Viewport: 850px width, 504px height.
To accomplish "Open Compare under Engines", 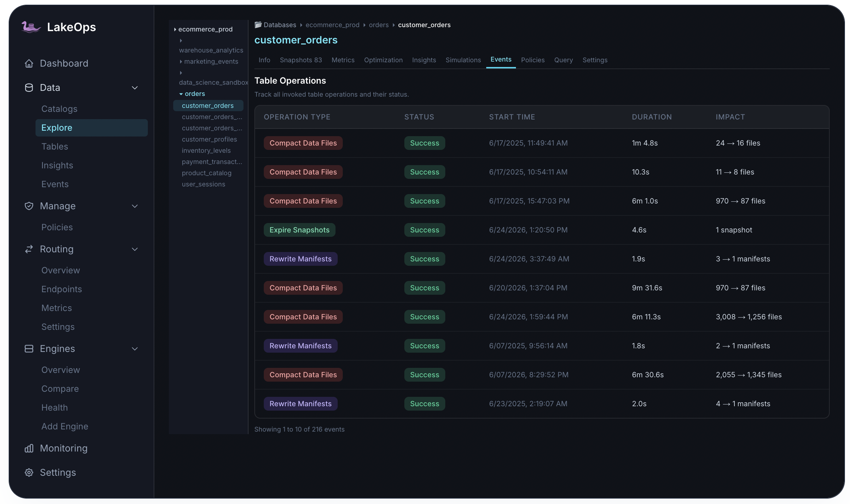I will [x=60, y=389].
